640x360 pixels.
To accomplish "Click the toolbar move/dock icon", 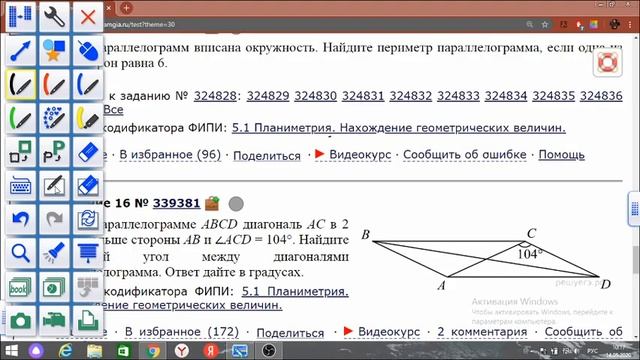I will [20, 17].
